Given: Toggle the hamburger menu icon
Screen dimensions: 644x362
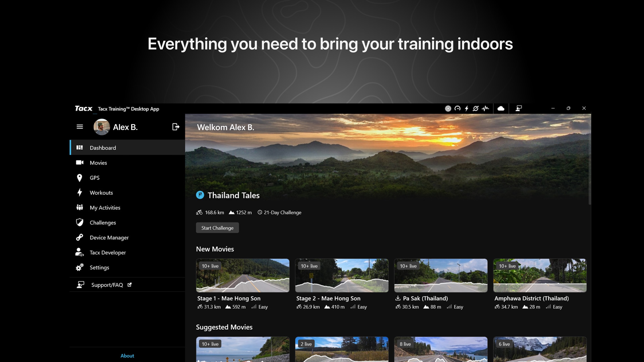Looking at the screenshot, I should tap(79, 127).
